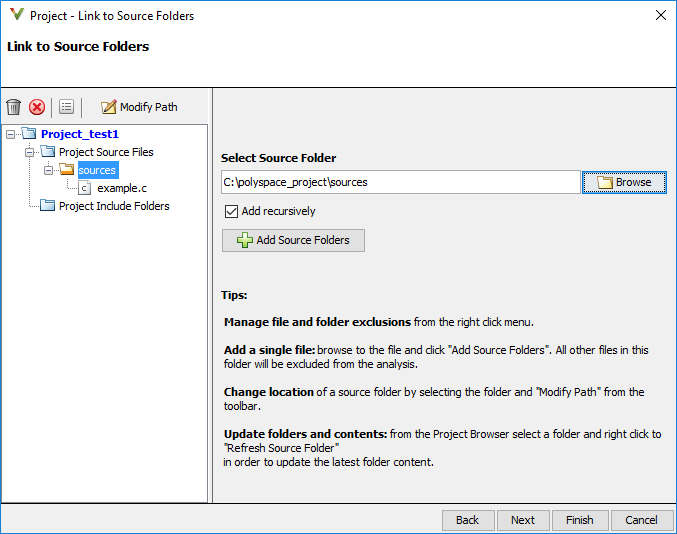The height and width of the screenshot is (534, 677).
Task: Click the Project Include Folders icon
Action: pyautogui.click(x=47, y=206)
